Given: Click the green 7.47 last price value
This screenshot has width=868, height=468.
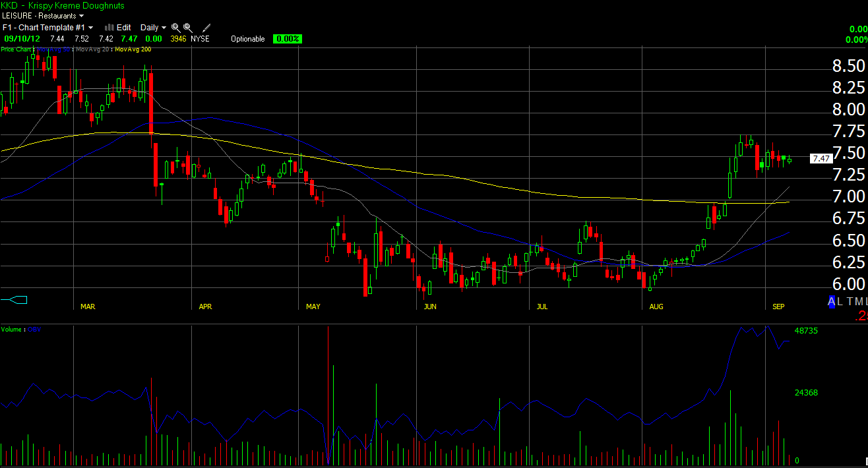Looking at the screenshot, I should pyautogui.click(x=129, y=39).
